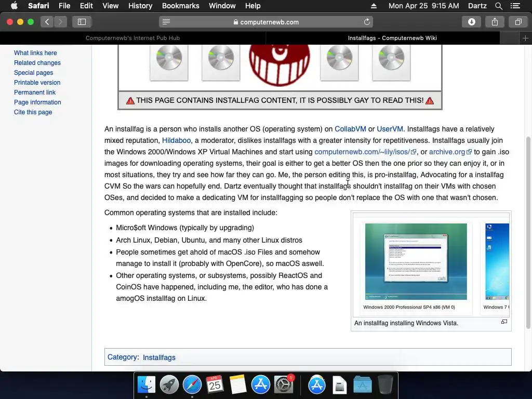Open the Windows 7 gallery thumbnail
This screenshot has height=399, width=532.
pyautogui.click(x=497, y=262)
